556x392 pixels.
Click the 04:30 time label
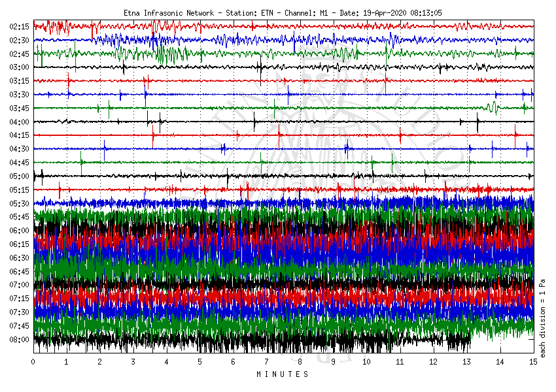(x=19, y=149)
